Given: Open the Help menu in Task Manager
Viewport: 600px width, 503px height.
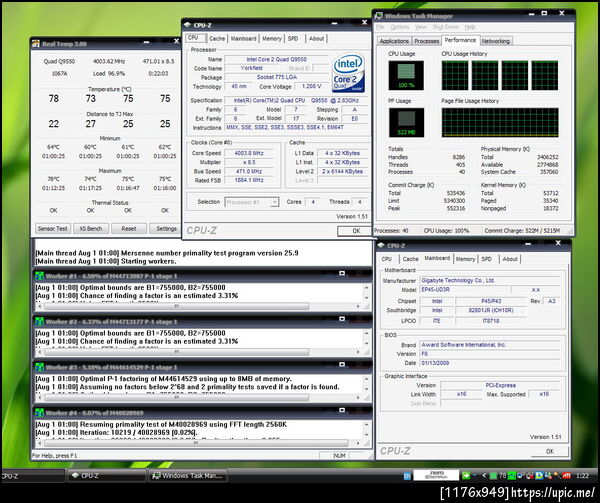Looking at the screenshot, I should 470,27.
